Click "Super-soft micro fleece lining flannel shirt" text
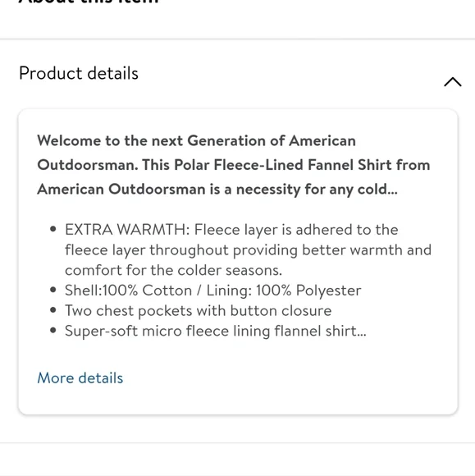 (210, 332)
